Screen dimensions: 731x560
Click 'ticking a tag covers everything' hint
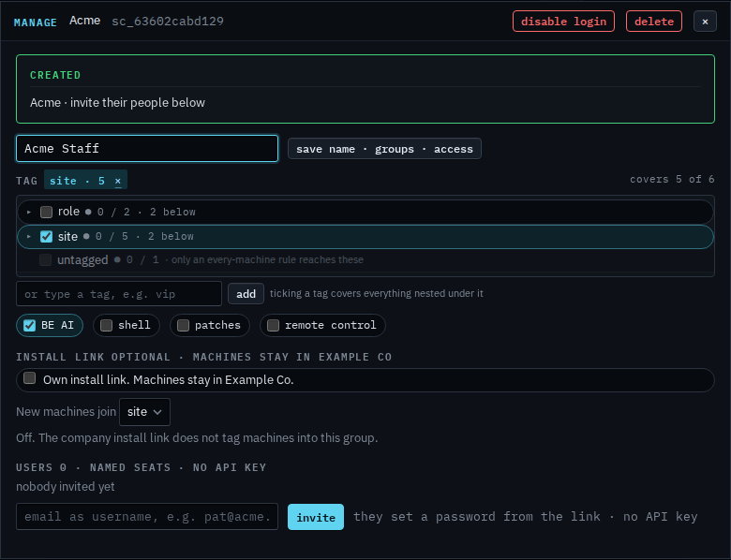tap(376, 293)
